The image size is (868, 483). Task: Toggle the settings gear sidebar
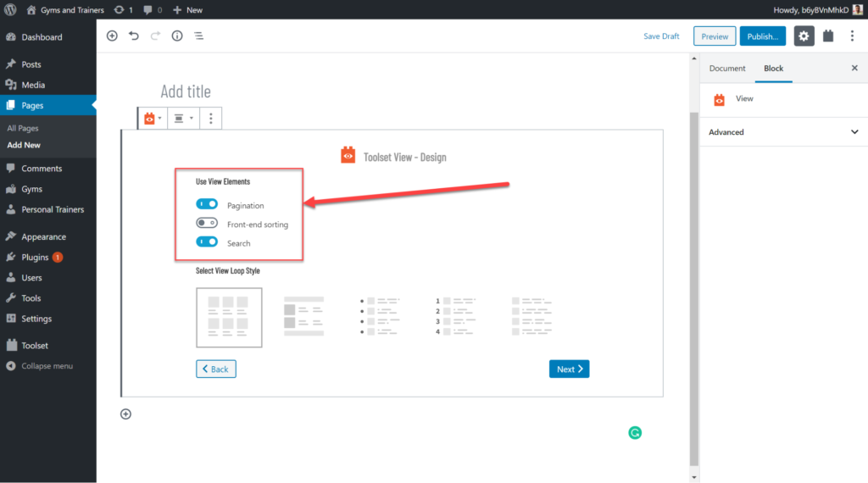804,36
